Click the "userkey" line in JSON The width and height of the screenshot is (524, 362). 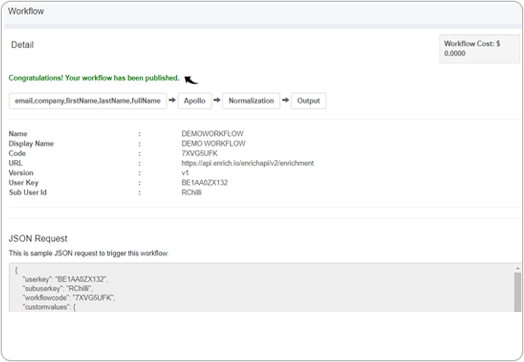[65, 279]
